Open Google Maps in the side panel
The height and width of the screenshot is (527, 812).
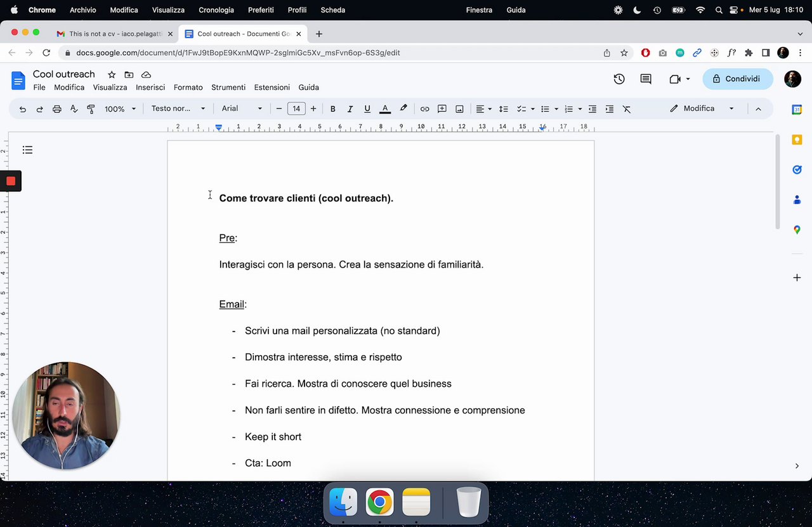click(797, 230)
